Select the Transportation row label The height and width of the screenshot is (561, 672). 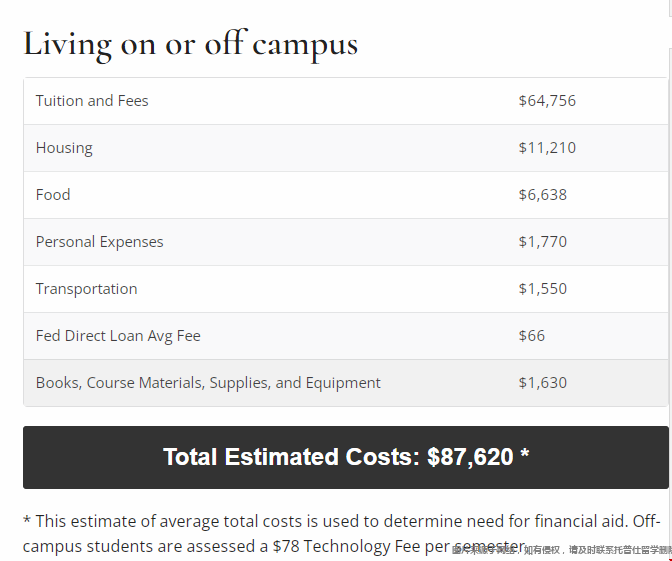tap(86, 289)
